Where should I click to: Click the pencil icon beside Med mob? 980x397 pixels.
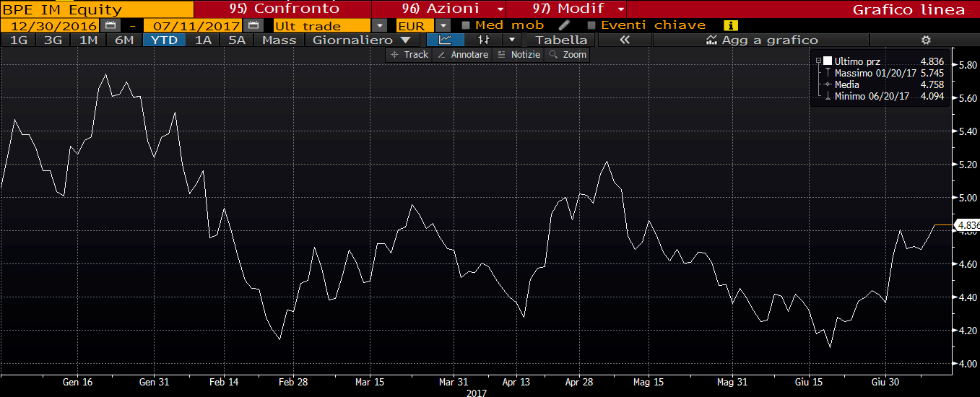564,25
